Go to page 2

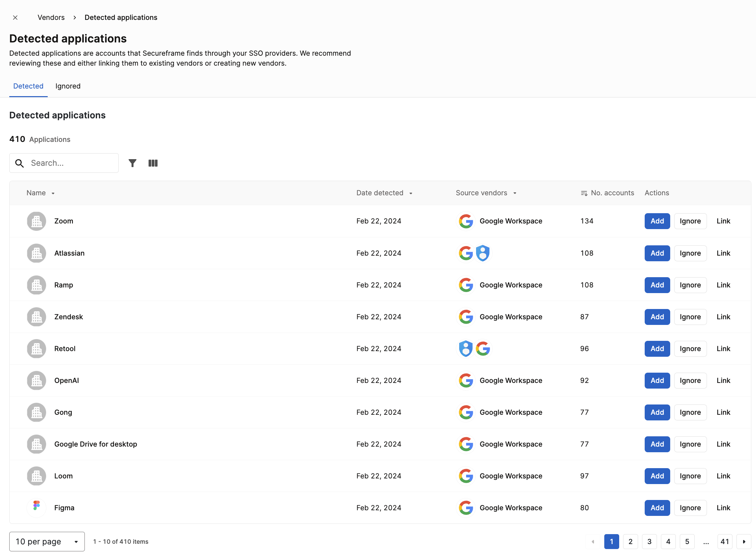click(x=630, y=542)
